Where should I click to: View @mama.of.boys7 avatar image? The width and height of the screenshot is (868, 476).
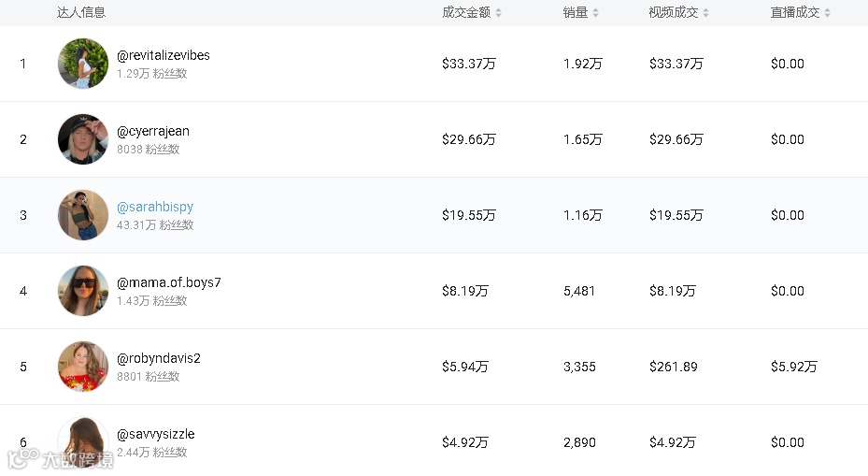83,291
